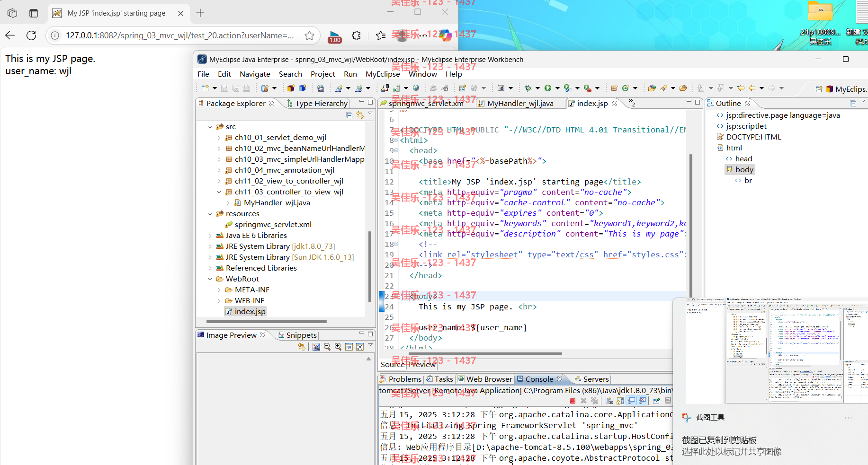The height and width of the screenshot is (465, 868).
Task: Toggle Show Console on standard output change
Action: pyautogui.click(x=631, y=401)
